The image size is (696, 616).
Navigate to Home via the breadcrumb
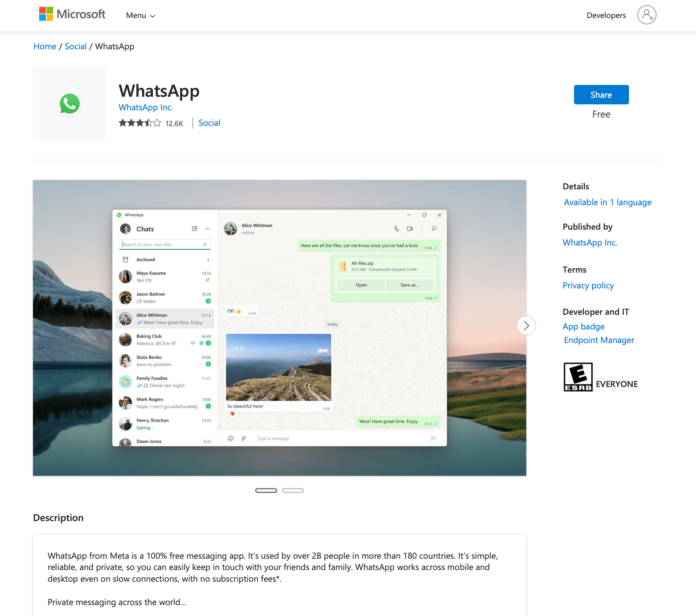(x=44, y=46)
